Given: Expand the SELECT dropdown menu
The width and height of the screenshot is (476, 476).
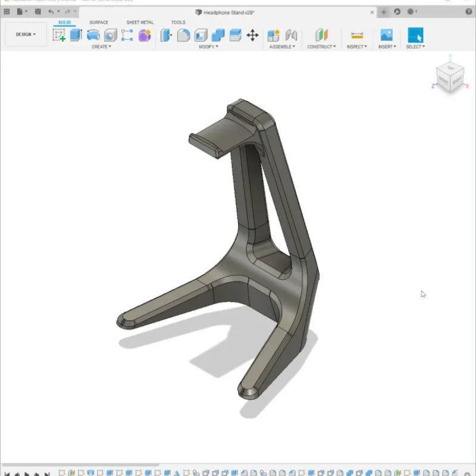Looking at the screenshot, I should (415, 47).
